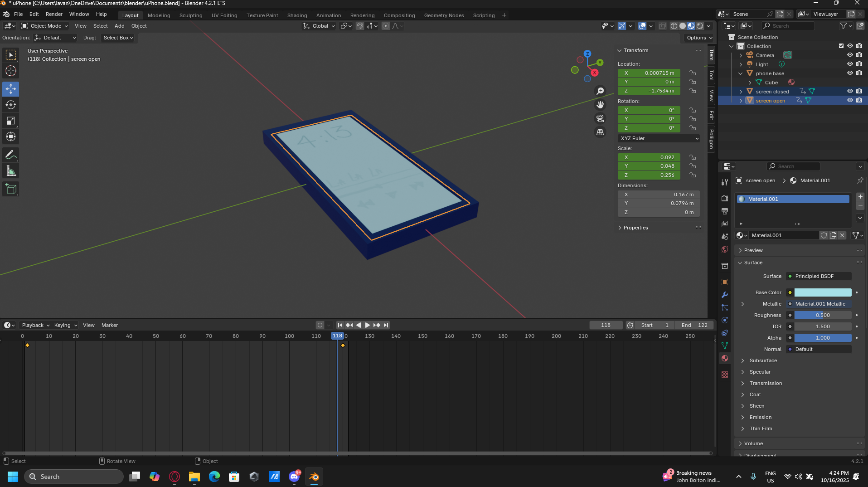Screen dimensions: 868x487
Task: Switch to the Shading workspace tab
Action: pos(297,15)
